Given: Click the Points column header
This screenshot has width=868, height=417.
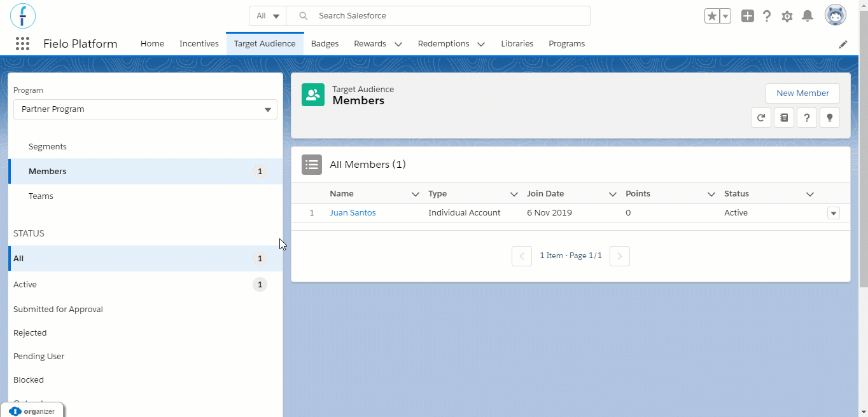Looking at the screenshot, I should pos(638,194).
